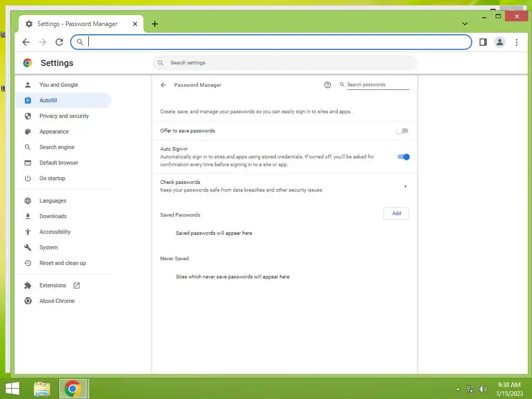
Task: Focus the Search settings field
Action: pyautogui.click(x=284, y=63)
